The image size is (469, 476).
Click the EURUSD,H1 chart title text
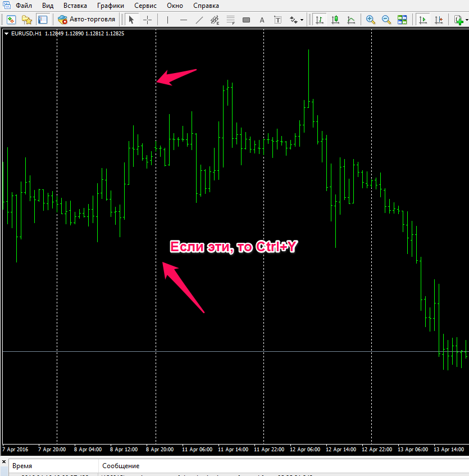pos(26,33)
